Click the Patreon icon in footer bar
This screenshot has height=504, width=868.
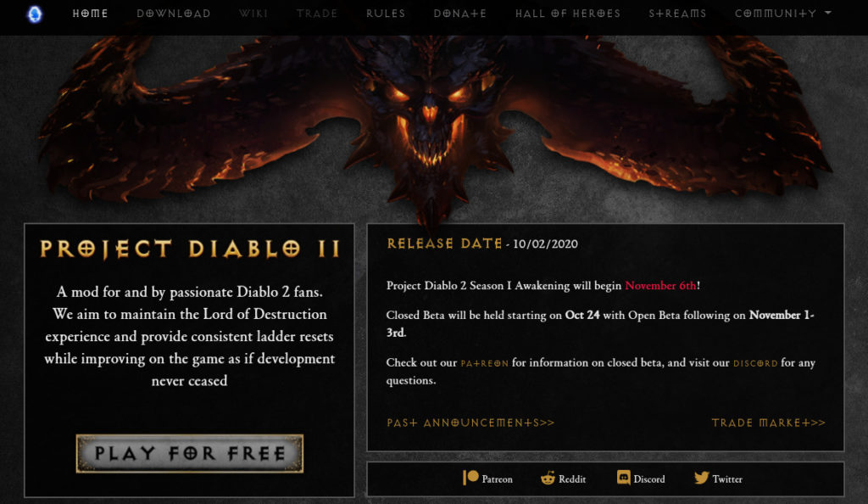tap(470, 478)
